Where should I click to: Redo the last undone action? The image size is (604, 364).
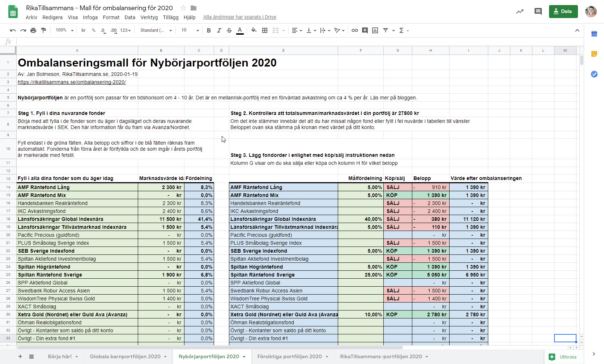click(23, 30)
